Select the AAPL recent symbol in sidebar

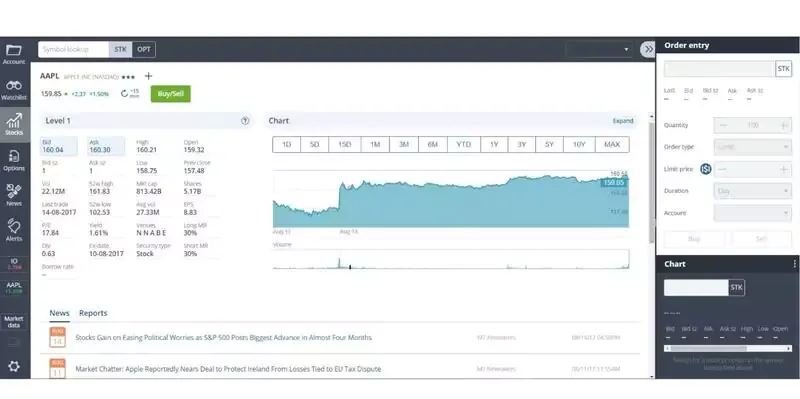(14, 288)
